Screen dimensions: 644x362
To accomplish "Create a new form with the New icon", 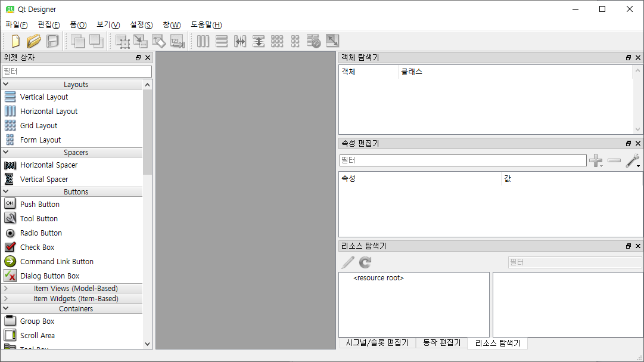I will pos(15,41).
